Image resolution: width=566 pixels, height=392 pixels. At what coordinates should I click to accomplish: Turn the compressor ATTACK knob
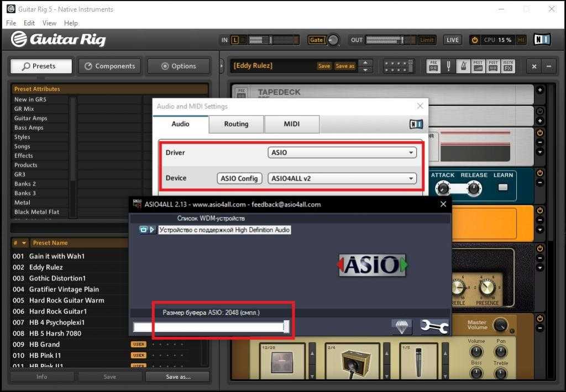coord(443,188)
